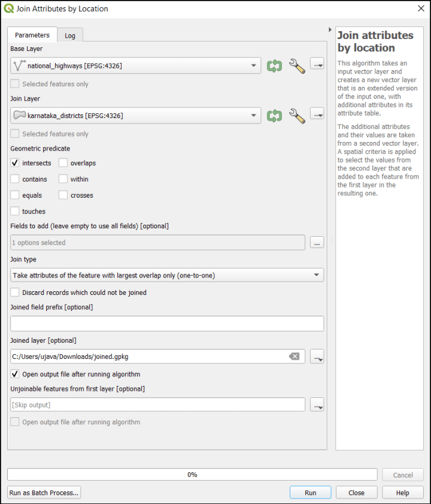This screenshot has height=504, width=431.
Task: Check Discard records which could not be joined
Action: 15,292
